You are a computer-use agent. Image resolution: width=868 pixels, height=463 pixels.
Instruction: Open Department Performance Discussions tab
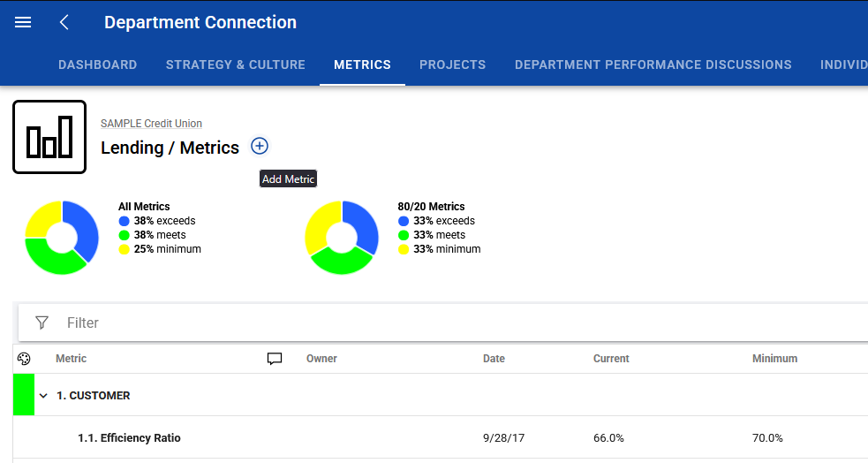[653, 65]
